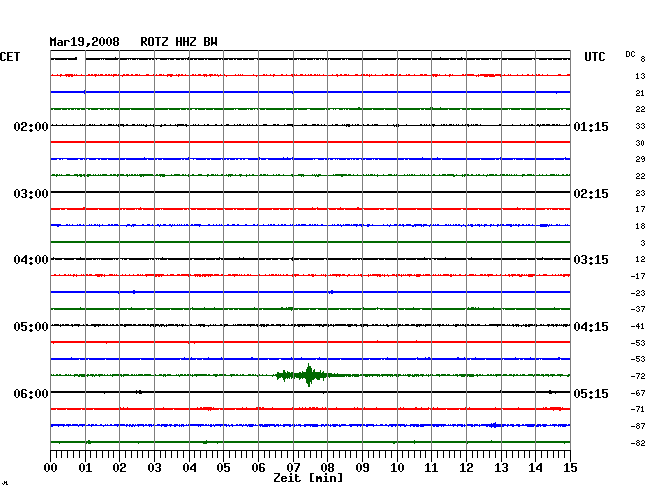Click the 01:15 UTC time label

(591, 126)
